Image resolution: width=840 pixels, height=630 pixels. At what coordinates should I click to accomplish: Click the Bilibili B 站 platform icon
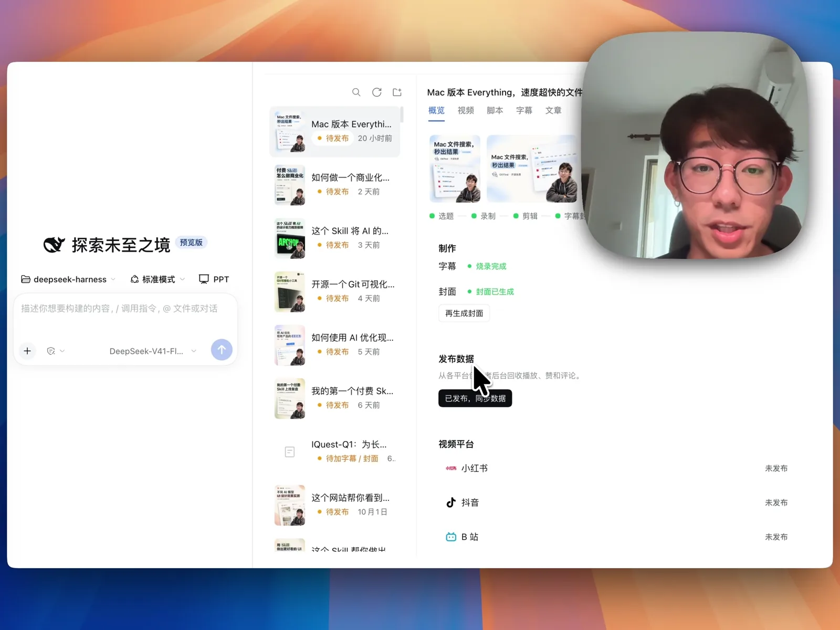point(451,537)
